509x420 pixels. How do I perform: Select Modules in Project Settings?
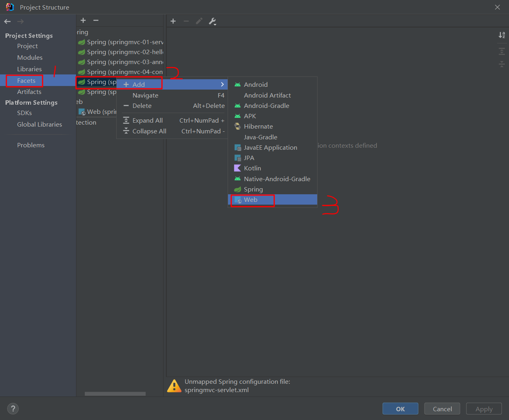pos(30,58)
